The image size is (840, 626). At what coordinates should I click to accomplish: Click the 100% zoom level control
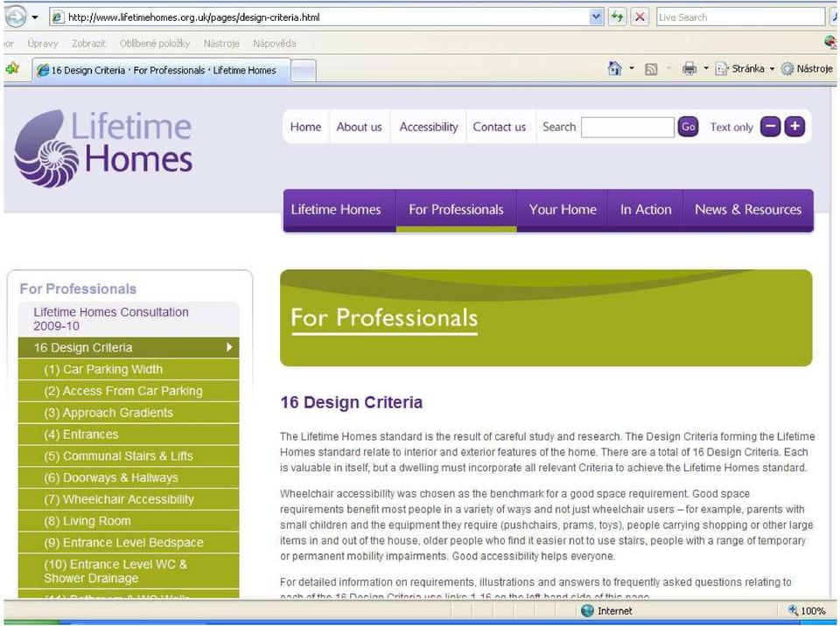point(806,611)
